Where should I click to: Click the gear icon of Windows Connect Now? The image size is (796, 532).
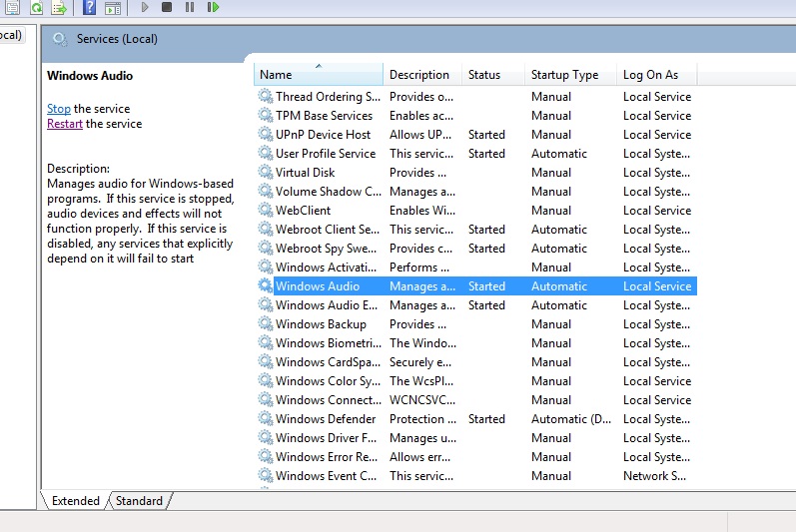(265, 399)
